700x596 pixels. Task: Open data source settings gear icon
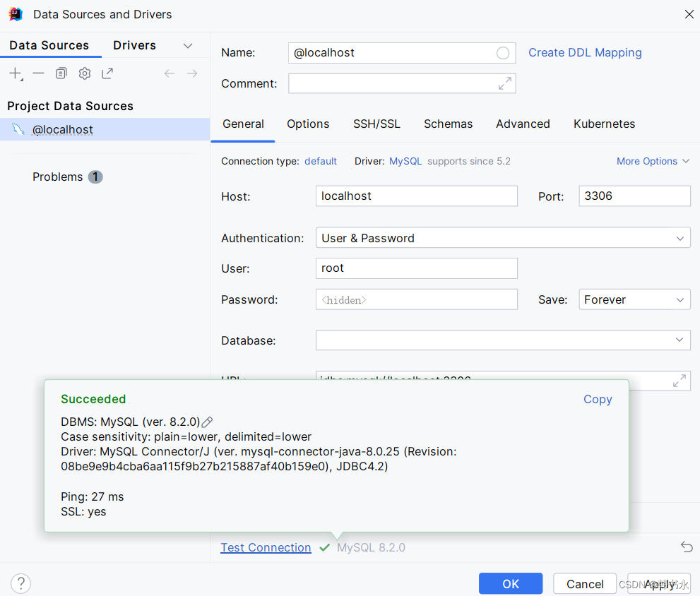pyautogui.click(x=84, y=73)
